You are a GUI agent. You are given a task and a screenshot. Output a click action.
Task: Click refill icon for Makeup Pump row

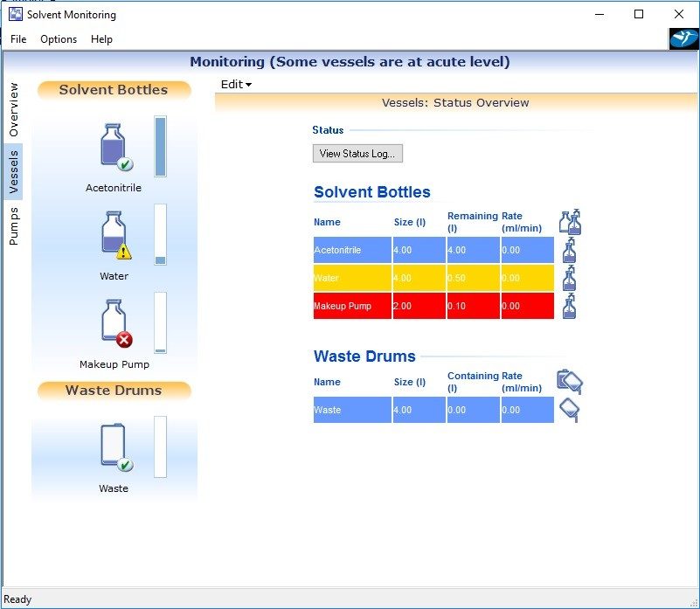569,306
